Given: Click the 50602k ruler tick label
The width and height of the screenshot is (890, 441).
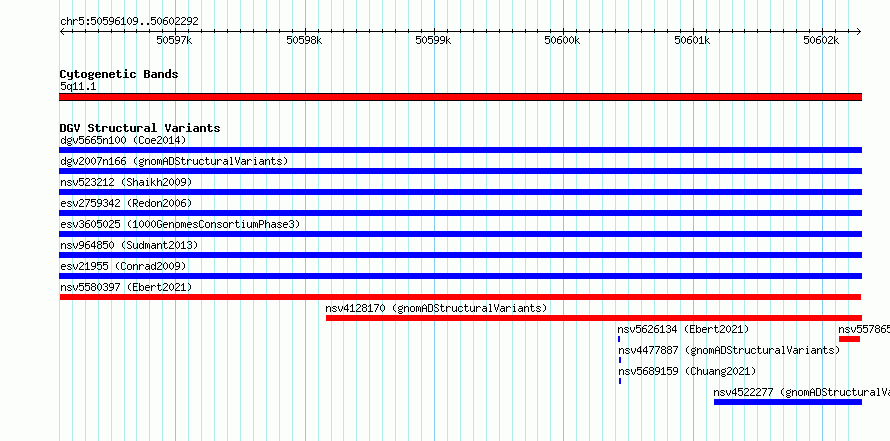Looking at the screenshot, I should coord(821,40).
